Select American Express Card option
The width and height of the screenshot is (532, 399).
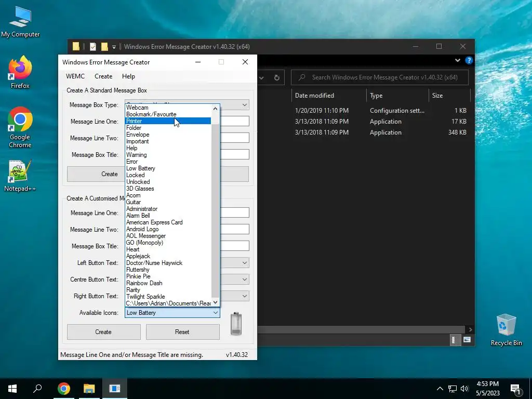(x=168, y=222)
